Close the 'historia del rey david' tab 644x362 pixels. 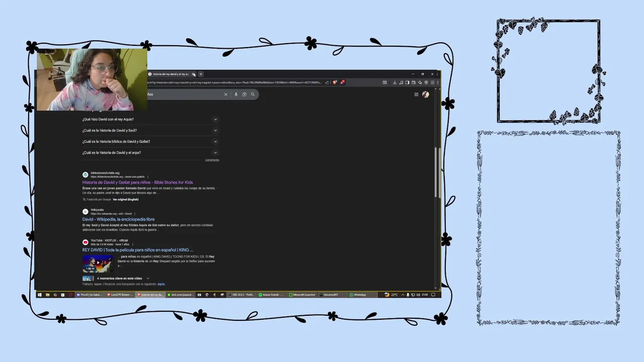(194, 74)
